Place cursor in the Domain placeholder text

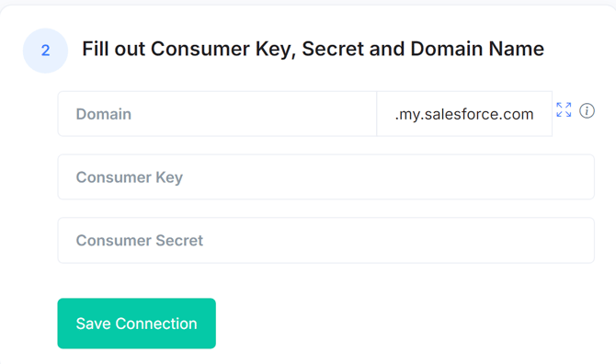[104, 114]
